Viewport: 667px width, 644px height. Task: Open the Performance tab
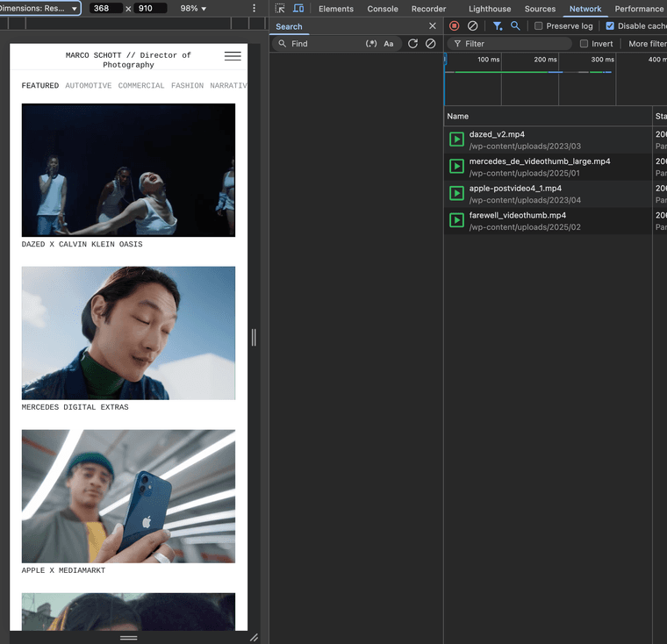[x=639, y=9]
